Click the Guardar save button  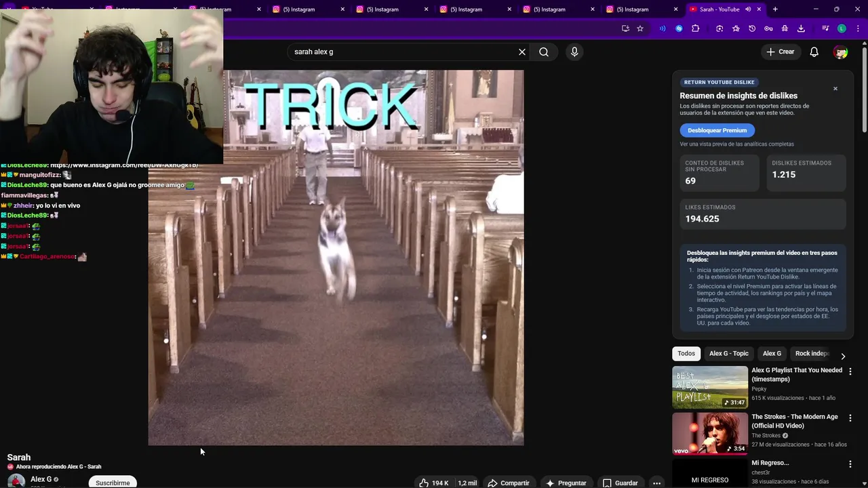click(620, 483)
